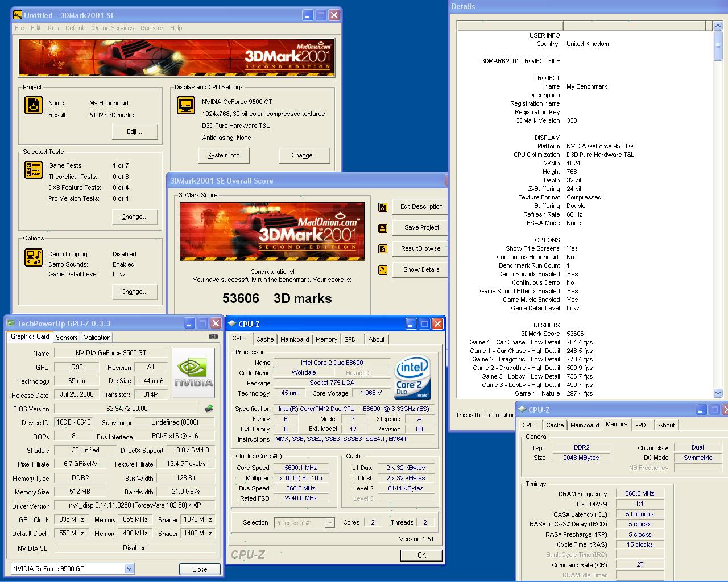Screen dimensions: 728x582
Task: Click the Core Speed value field 5600.1 MHz
Action: [x=301, y=468]
